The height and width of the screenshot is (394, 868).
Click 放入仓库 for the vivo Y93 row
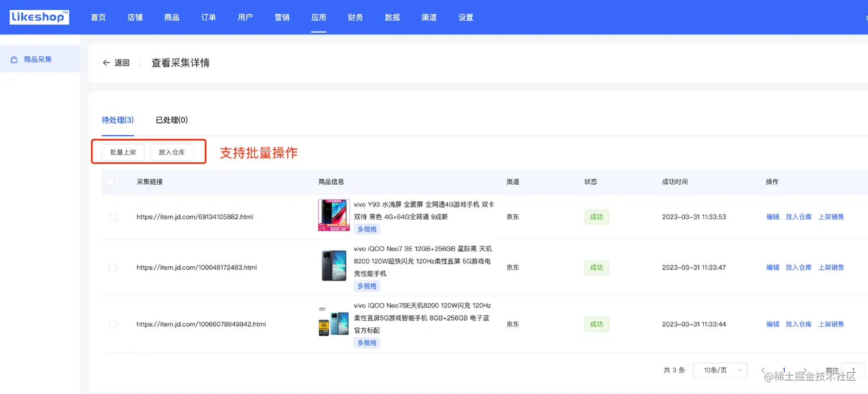point(799,217)
